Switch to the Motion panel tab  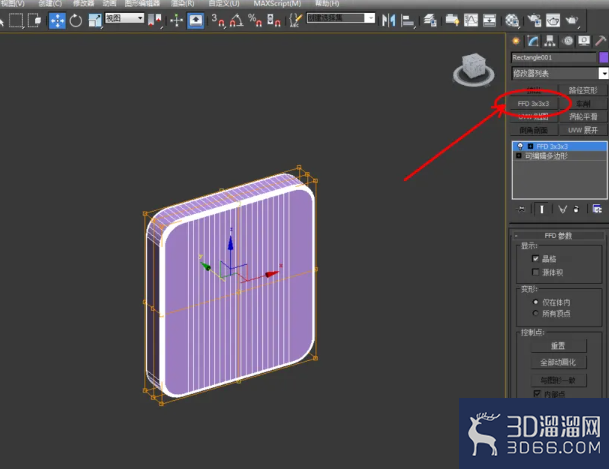tap(568, 41)
